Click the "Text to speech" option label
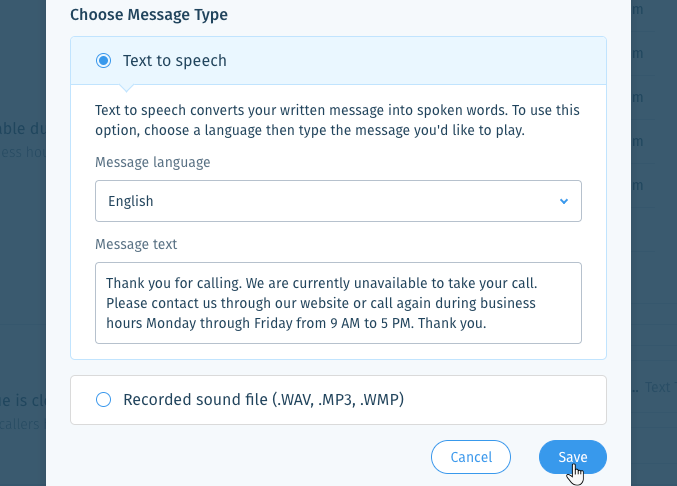This screenshot has height=486, width=677. click(174, 61)
